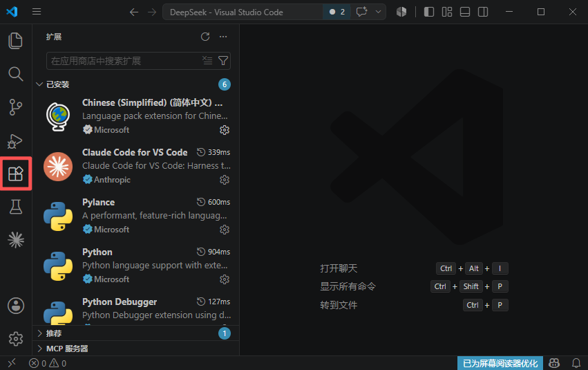The height and width of the screenshot is (370, 588).
Task: Open the Source Control view
Action: point(16,107)
